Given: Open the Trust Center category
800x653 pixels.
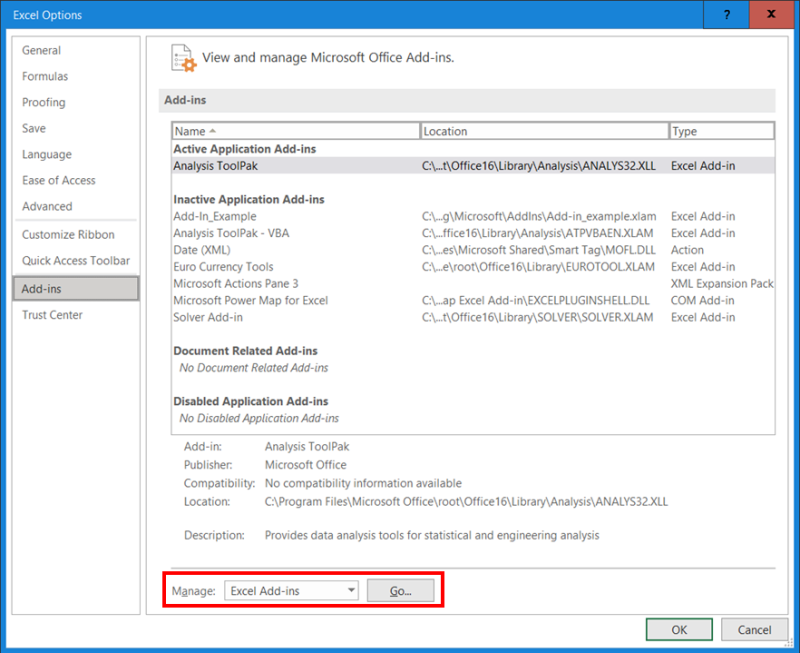Looking at the screenshot, I should (x=52, y=315).
